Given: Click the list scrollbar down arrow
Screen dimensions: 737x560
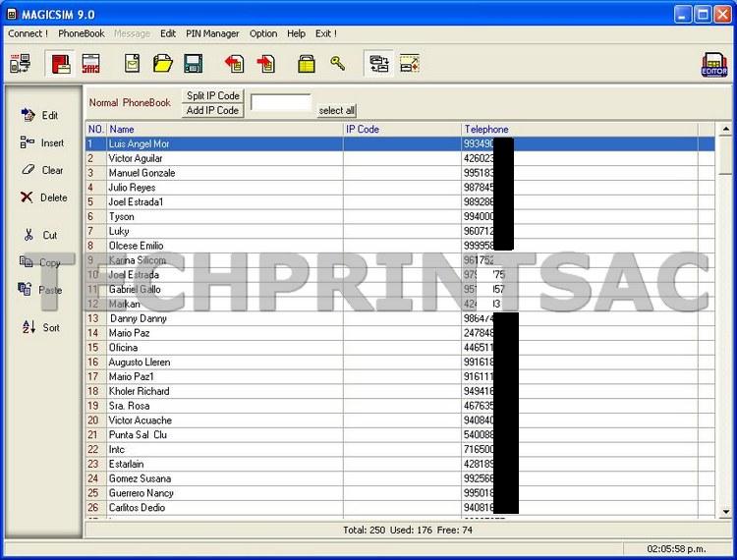Looking at the screenshot, I should (x=726, y=512).
